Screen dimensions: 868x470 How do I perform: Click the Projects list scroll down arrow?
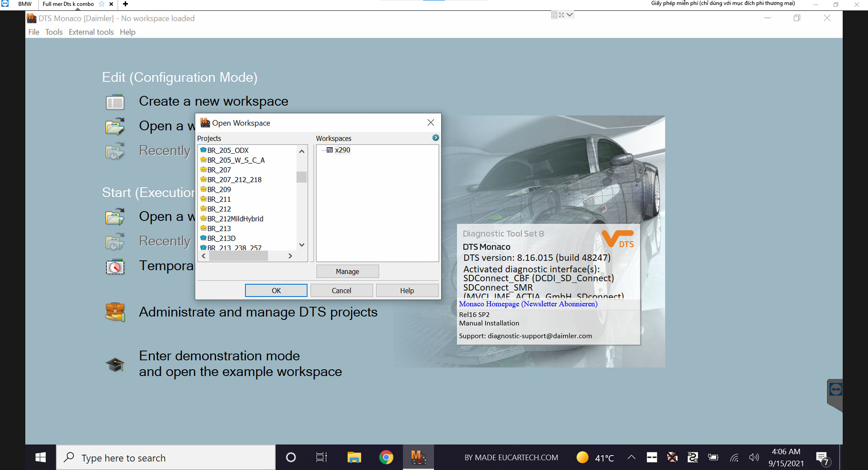(302, 244)
